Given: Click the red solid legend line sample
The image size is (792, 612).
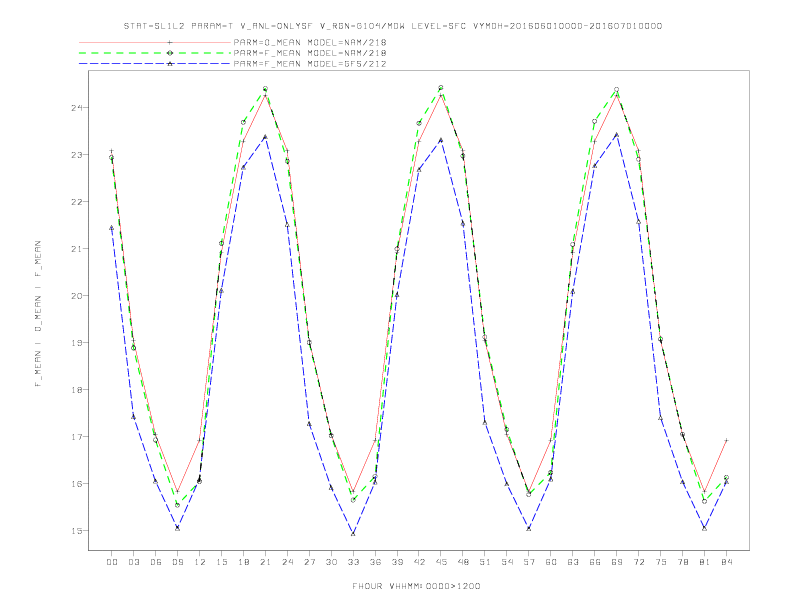Looking at the screenshot, I should (155, 42).
